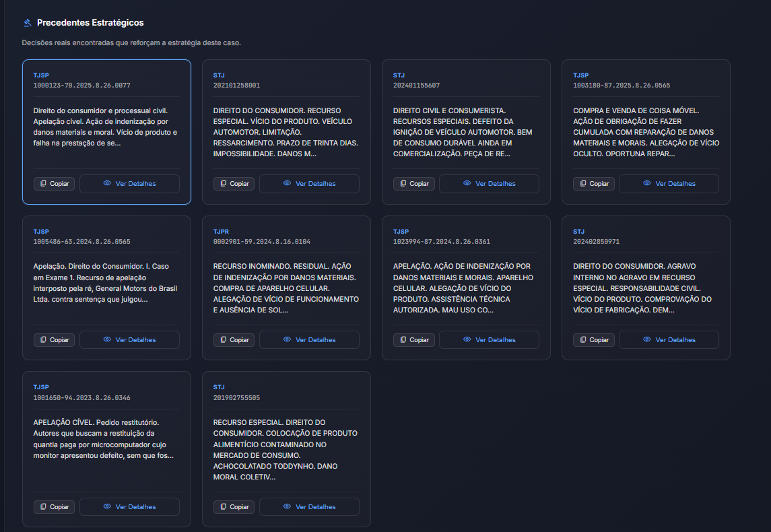This screenshot has height=532, width=771.
Task: Open details for STJ 202101258001
Action: pos(309,183)
